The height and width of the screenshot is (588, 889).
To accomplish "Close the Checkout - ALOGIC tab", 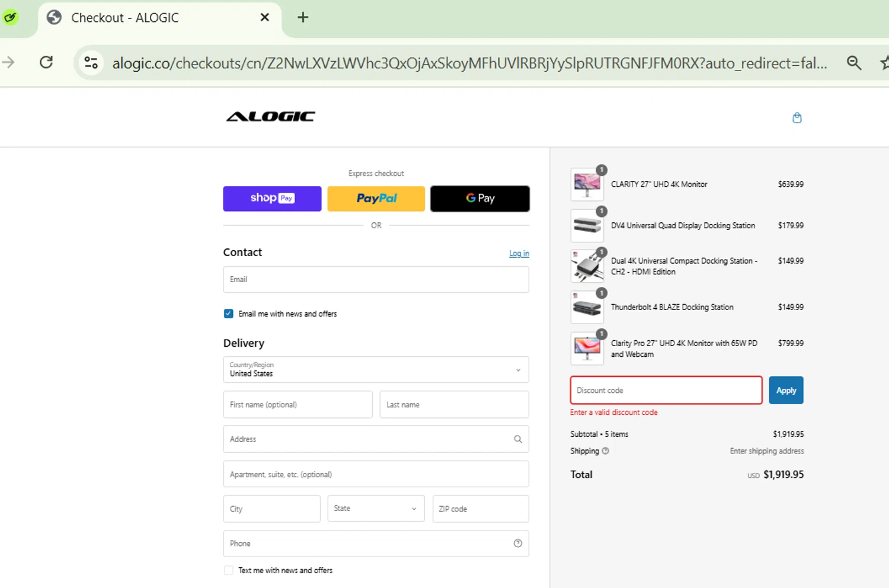I will coord(265,17).
